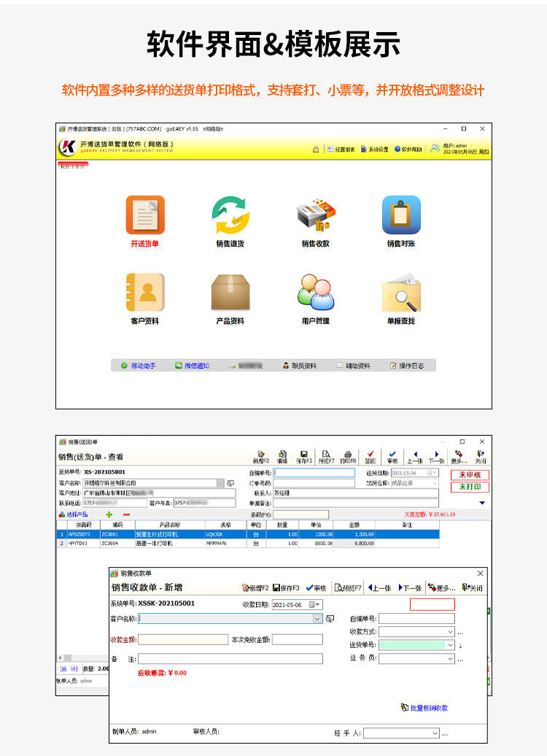Click green plus to add product row

pyautogui.click(x=109, y=514)
